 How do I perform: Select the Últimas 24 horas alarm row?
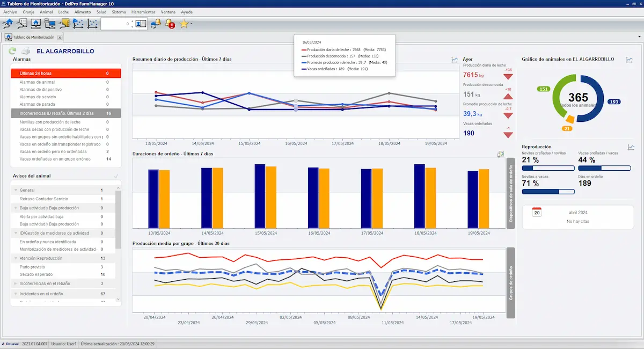tap(65, 74)
